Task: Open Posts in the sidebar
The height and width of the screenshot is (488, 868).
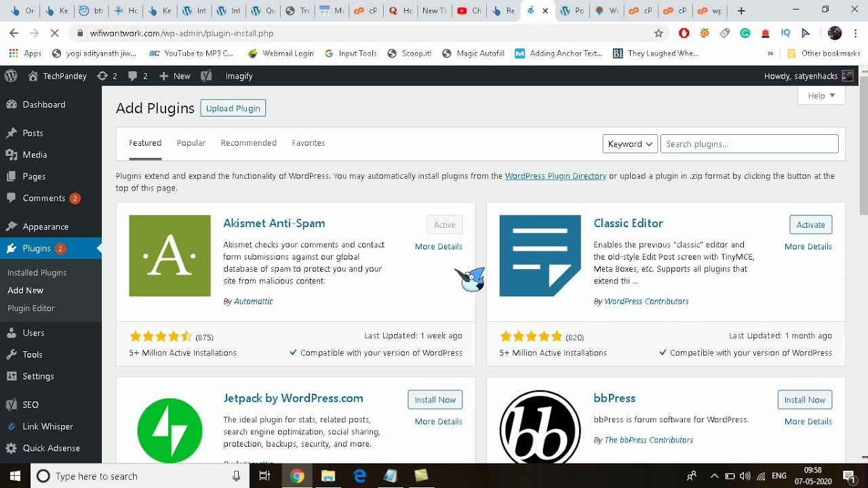Action: click(x=33, y=133)
